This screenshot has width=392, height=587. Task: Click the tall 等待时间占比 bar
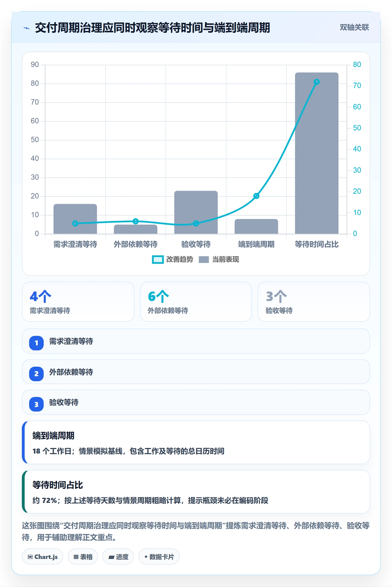click(x=316, y=153)
